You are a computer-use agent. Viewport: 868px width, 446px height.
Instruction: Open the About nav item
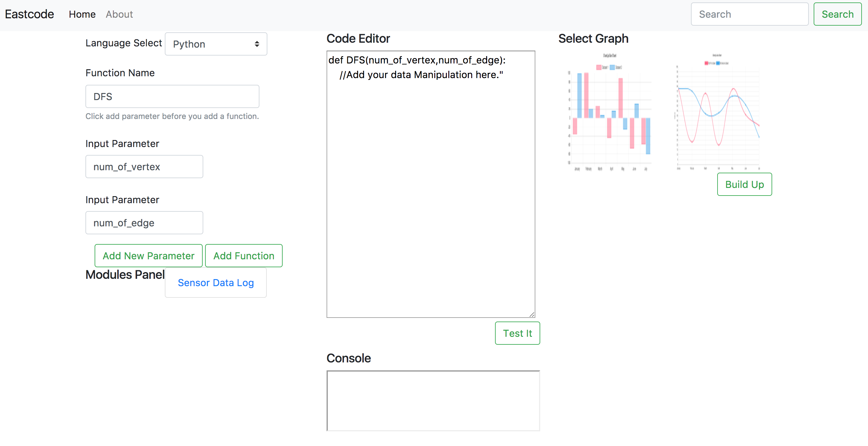(119, 14)
